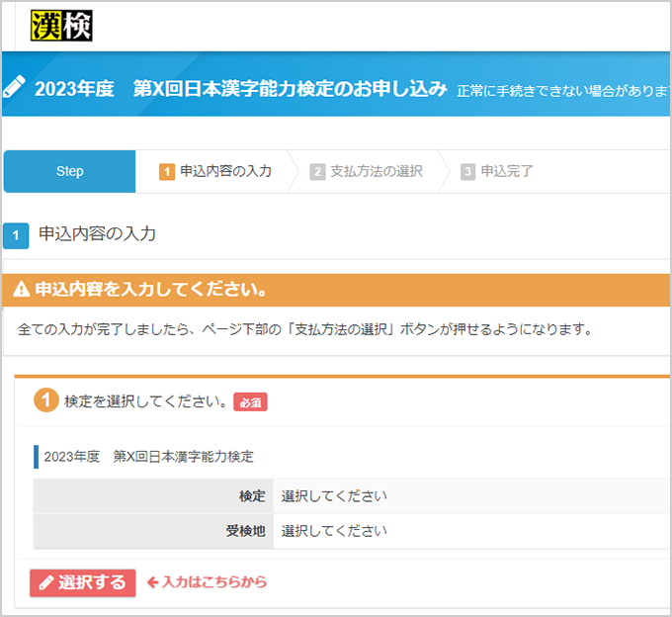The height and width of the screenshot is (617, 672).
Task: Click the 申込内容の入力 section heading
Action: (x=97, y=234)
